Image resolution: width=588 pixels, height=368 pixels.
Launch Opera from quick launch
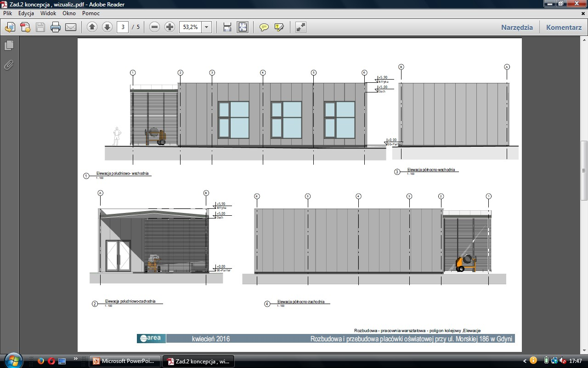(x=51, y=361)
